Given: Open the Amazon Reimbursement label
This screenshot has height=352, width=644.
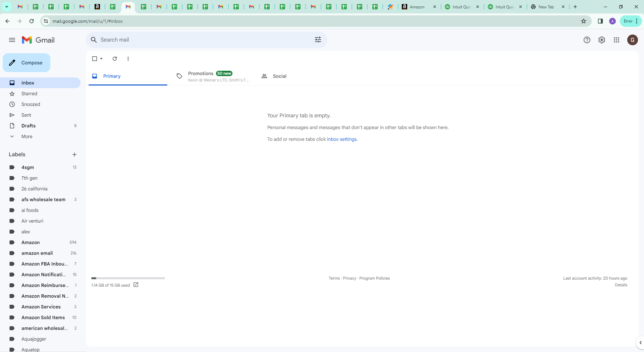Looking at the screenshot, I should pos(40,285).
